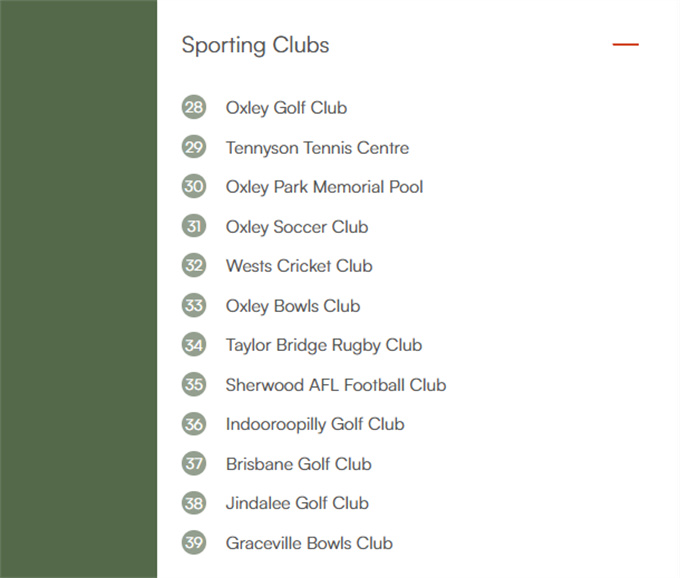Choose Wests Cricket Club from list

point(299,266)
